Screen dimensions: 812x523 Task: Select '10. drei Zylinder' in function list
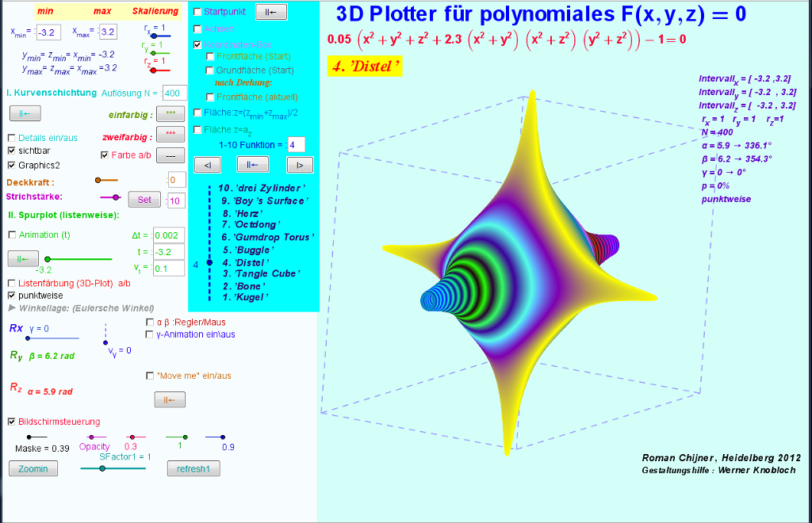pos(261,188)
